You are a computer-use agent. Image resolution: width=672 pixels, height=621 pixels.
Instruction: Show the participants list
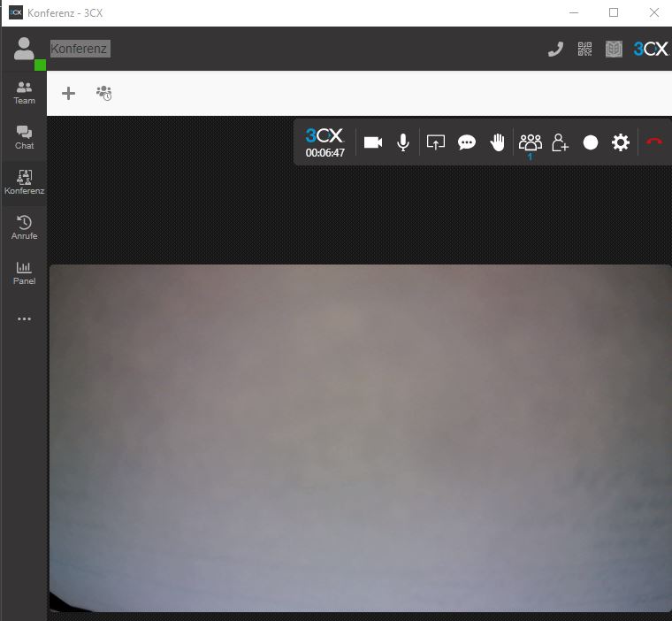point(531,142)
